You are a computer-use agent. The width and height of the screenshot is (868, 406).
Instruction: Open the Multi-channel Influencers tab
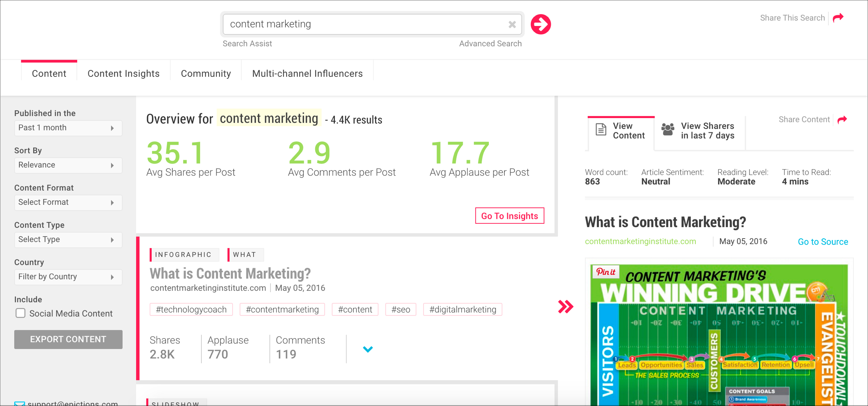pos(307,74)
